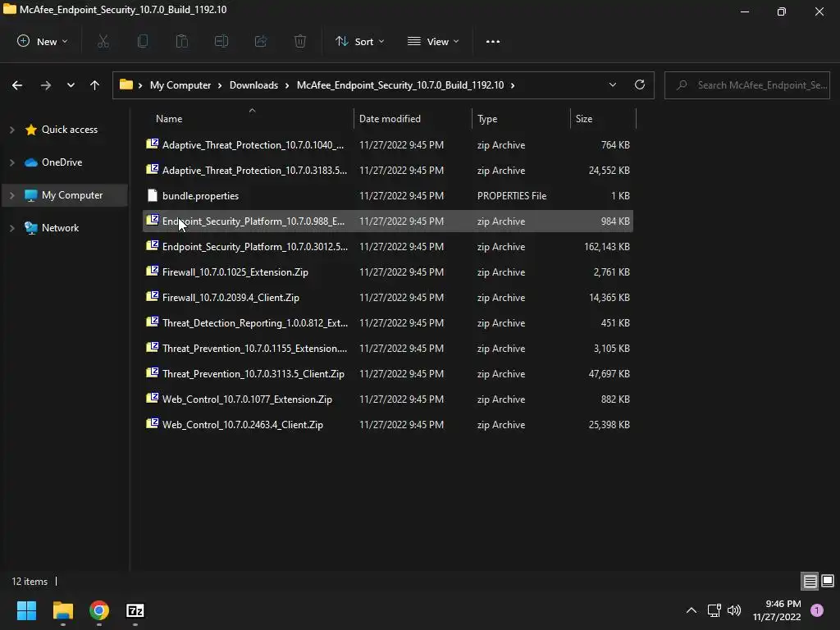
Task: Click Downloads in the breadcrumb path
Action: pyautogui.click(x=253, y=85)
